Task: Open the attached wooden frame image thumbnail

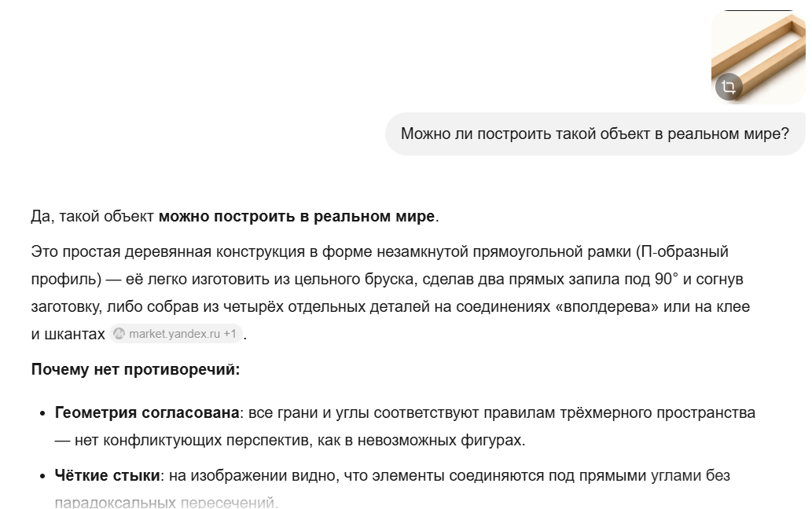Action: point(758,57)
